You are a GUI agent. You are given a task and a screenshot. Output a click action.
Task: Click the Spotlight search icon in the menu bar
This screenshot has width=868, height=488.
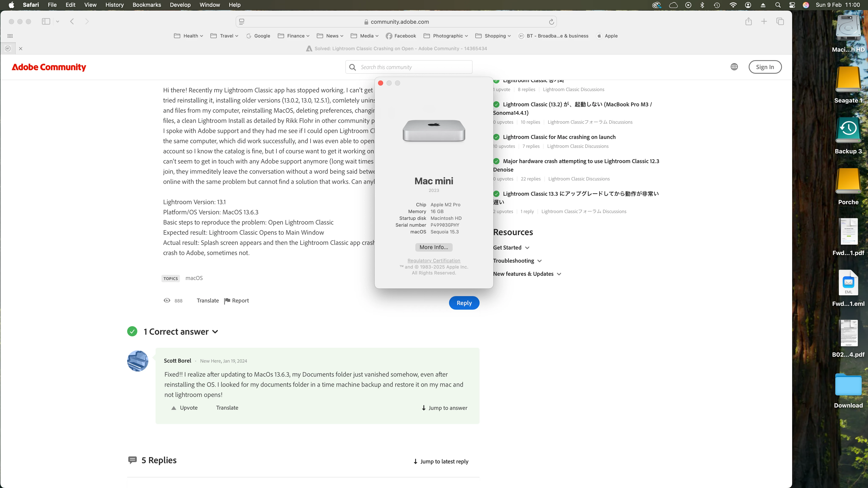tap(778, 5)
